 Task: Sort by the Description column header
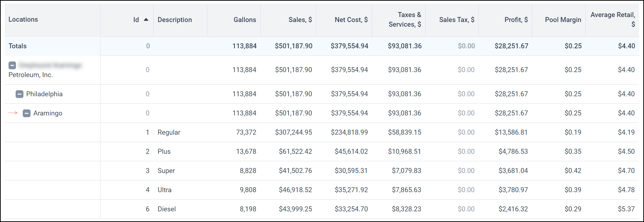(x=175, y=20)
